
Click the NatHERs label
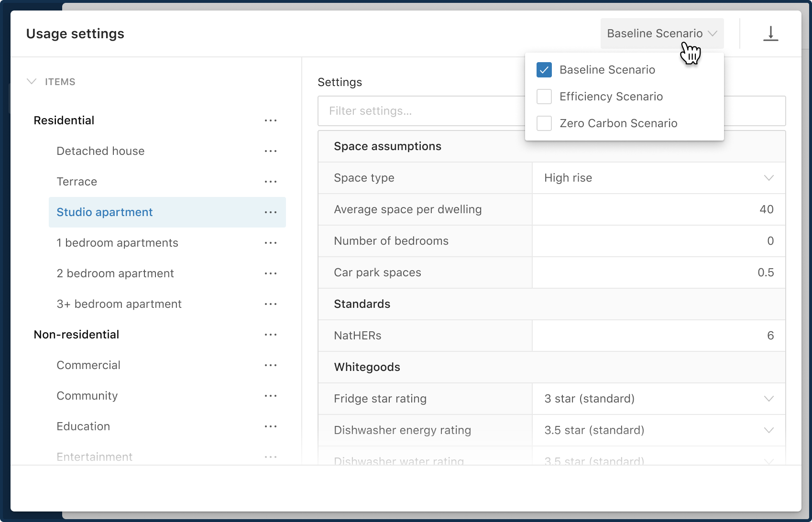[358, 336]
